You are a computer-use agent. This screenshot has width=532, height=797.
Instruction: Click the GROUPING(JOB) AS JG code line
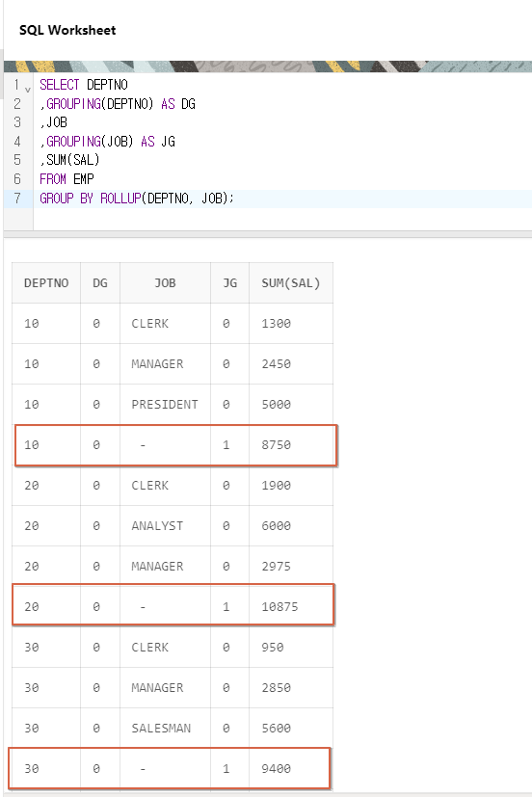click(x=107, y=142)
